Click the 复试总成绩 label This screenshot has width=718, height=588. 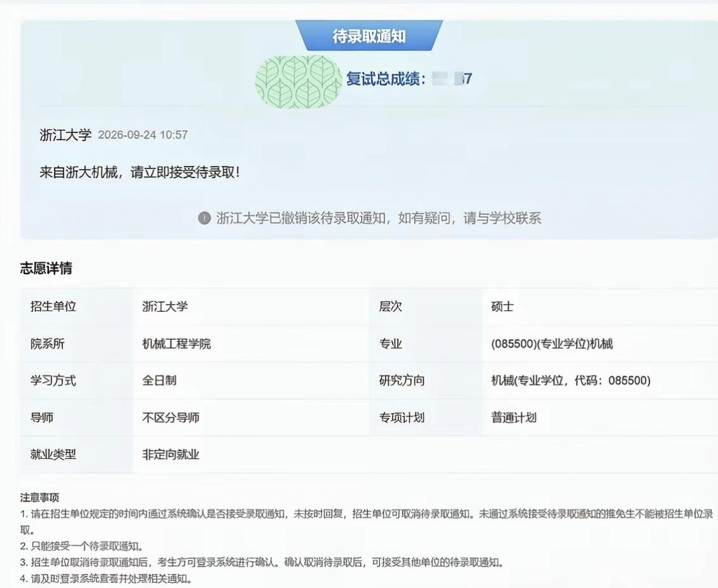pos(386,79)
